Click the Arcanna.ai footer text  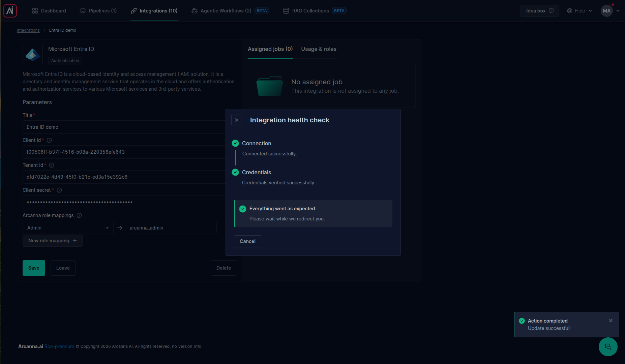click(x=31, y=346)
